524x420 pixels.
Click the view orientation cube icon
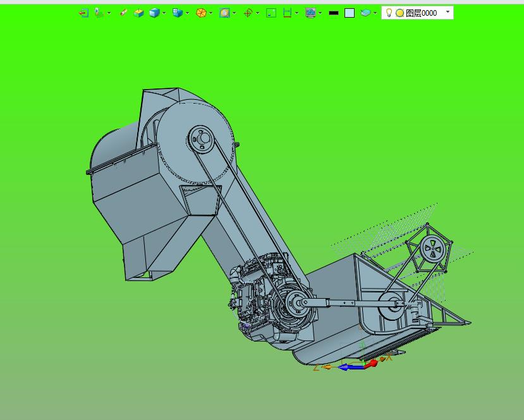click(x=178, y=13)
